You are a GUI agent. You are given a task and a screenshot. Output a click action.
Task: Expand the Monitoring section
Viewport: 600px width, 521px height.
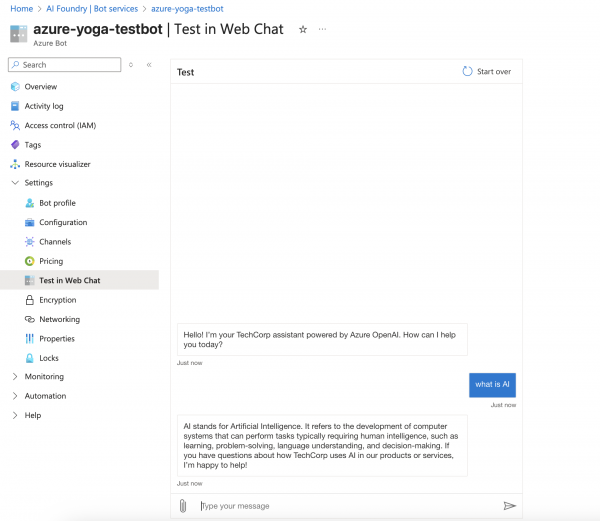pyautogui.click(x=15, y=377)
